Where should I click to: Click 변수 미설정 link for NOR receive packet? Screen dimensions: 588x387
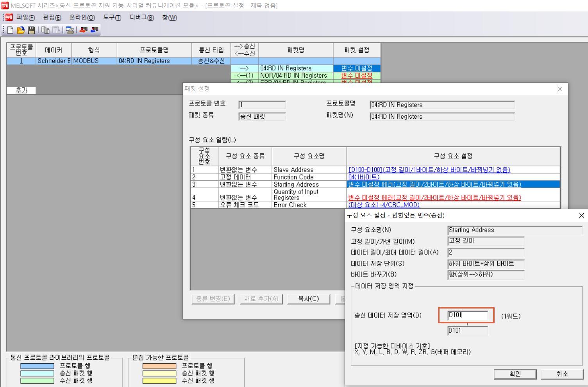click(357, 76)
